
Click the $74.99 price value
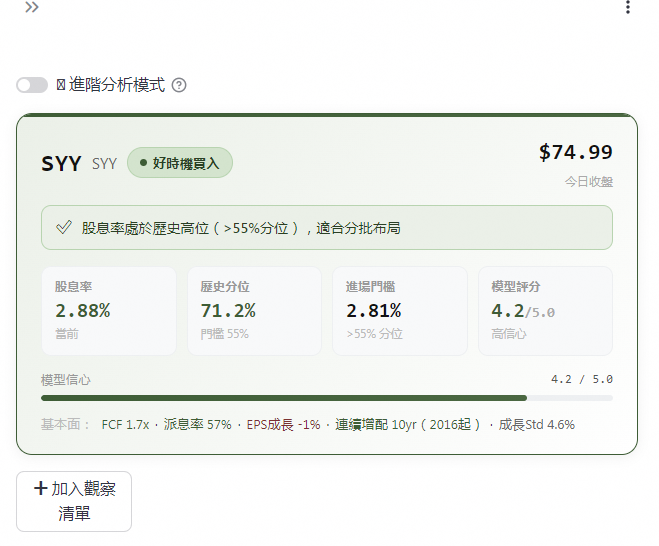click(576, 152)
